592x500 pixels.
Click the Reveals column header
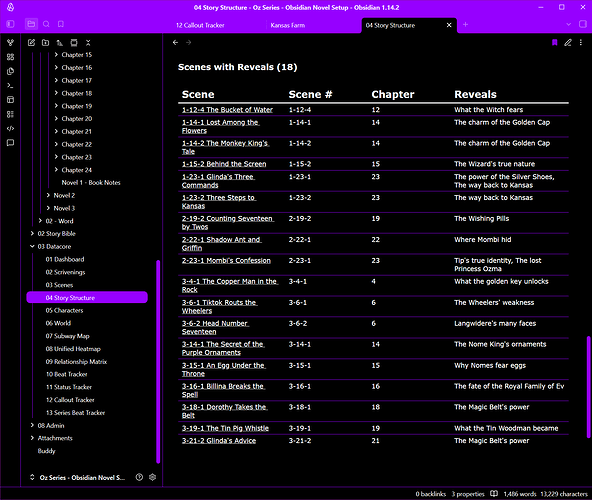coord(475,94)
